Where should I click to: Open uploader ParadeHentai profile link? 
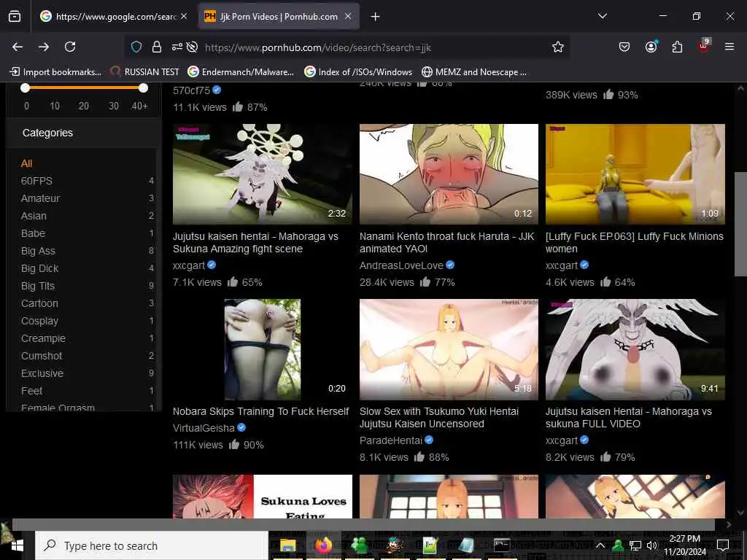point(391,440)
